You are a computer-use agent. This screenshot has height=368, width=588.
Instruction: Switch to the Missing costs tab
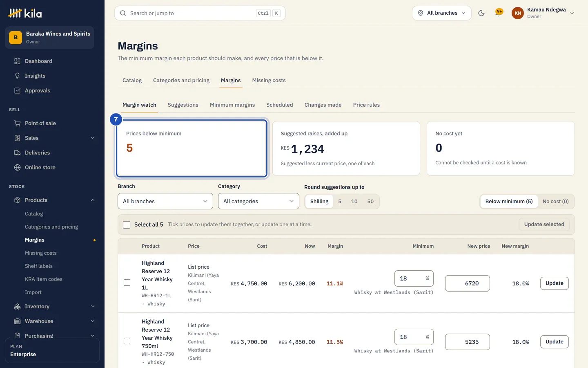pos(269,80)
